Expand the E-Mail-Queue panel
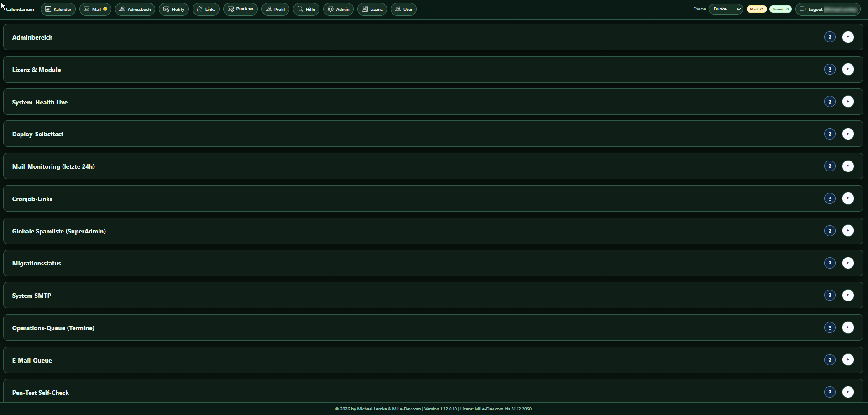The height and width of the screenshot is (415, 868). pos(848,360)
